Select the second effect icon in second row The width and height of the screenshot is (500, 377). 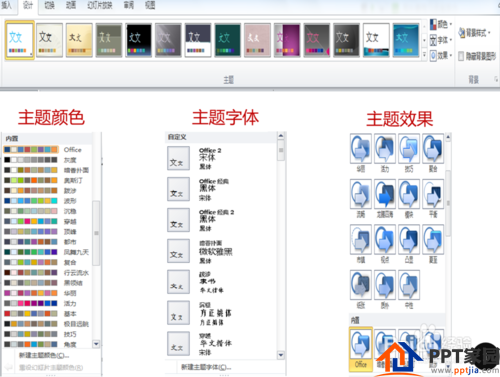point(385,198)
